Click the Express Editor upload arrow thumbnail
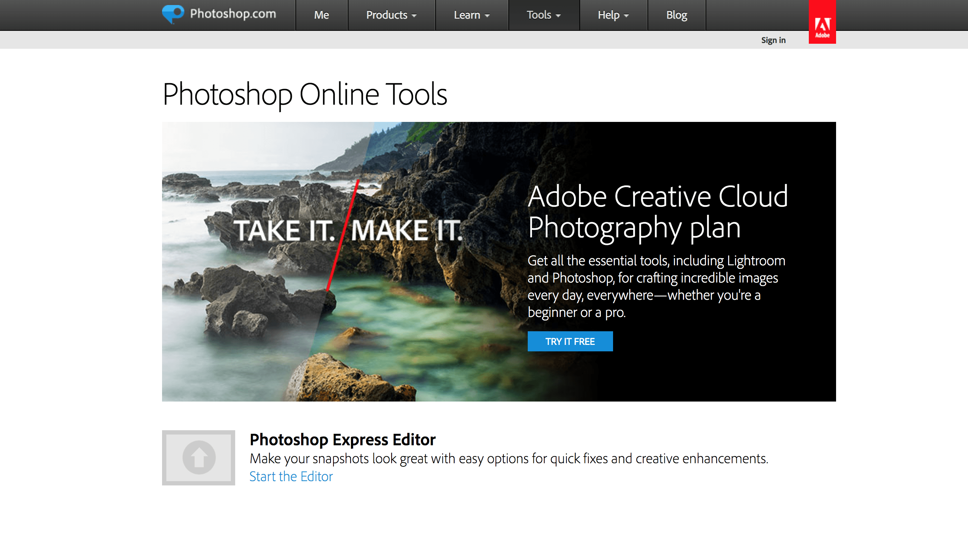The height and width of the screenshot is (560, 968). coord(199,457)
